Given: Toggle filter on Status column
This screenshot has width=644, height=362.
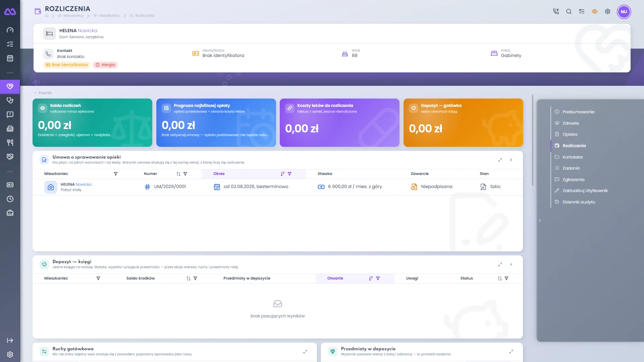Looking at the screenshot, I should tap(506, 279).
